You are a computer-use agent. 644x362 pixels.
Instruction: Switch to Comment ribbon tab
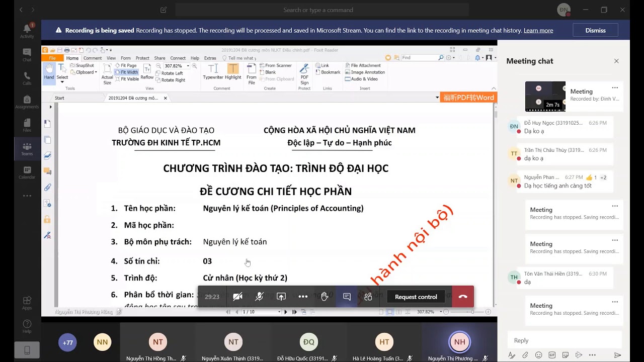[93, 58]
